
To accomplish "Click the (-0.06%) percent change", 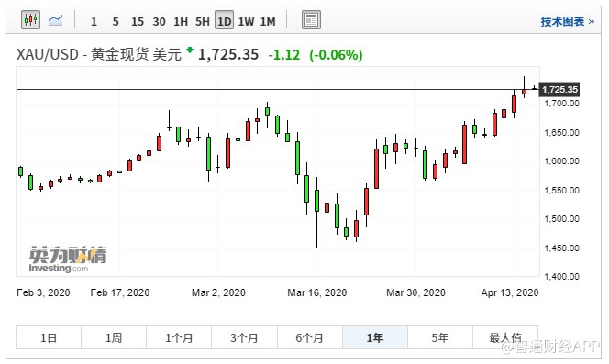I will (x=336, y=55).
